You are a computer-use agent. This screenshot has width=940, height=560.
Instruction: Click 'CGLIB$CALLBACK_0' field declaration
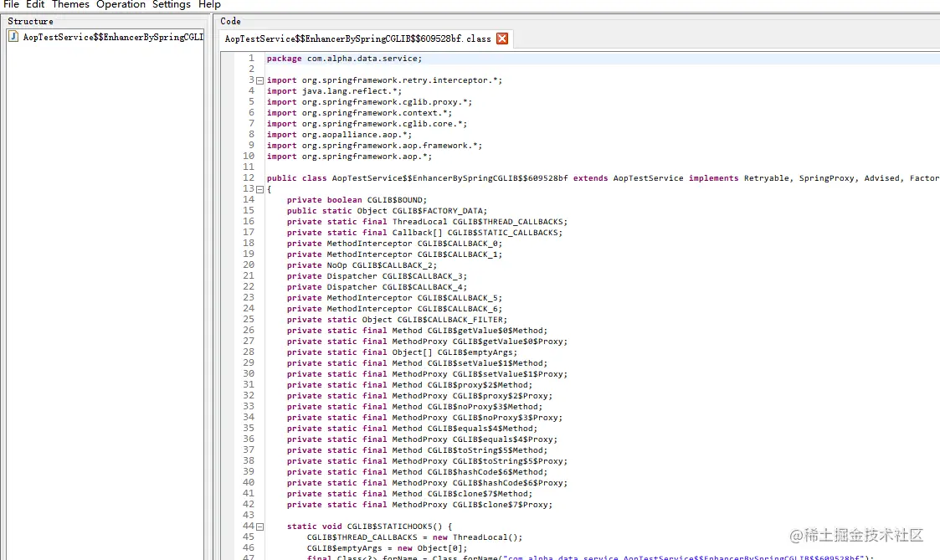394,244
